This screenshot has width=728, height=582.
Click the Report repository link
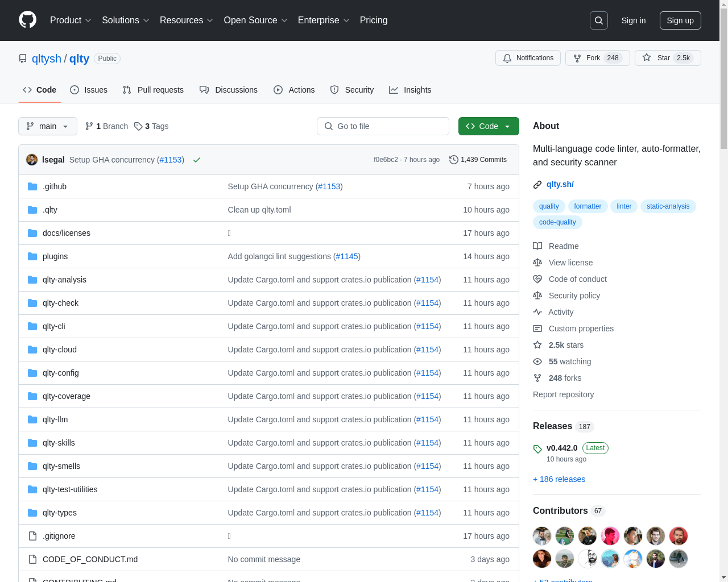563,394
